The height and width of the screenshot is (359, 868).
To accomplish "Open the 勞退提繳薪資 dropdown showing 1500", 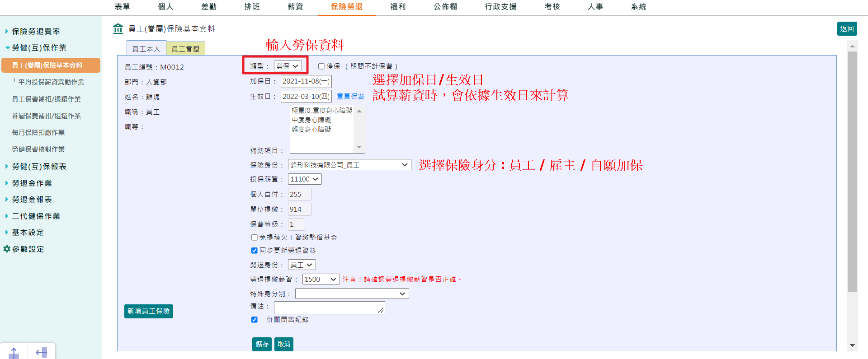I will (321, 280).
